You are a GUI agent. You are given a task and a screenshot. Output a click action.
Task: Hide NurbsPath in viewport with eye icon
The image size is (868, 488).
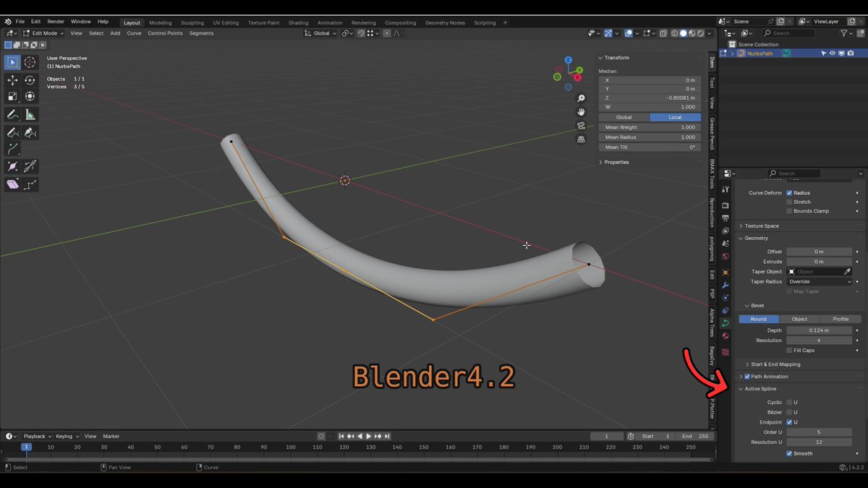click(x=832, y=53)
